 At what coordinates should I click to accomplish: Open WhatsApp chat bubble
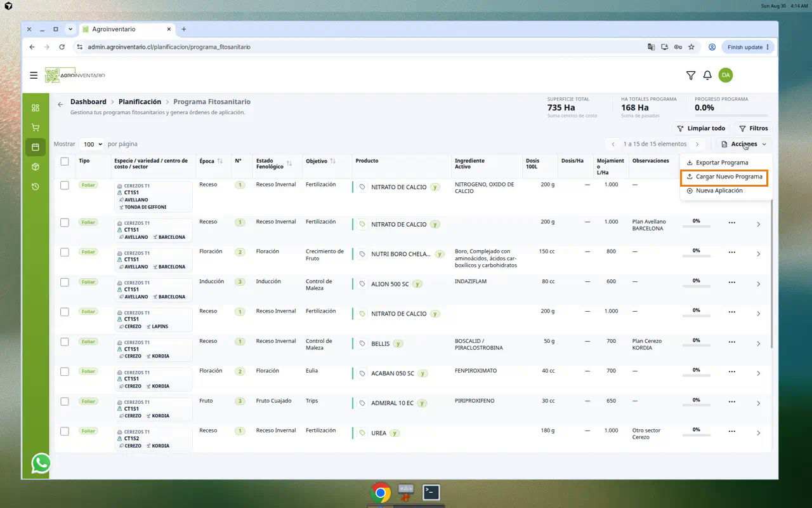(x=41, y=463)
